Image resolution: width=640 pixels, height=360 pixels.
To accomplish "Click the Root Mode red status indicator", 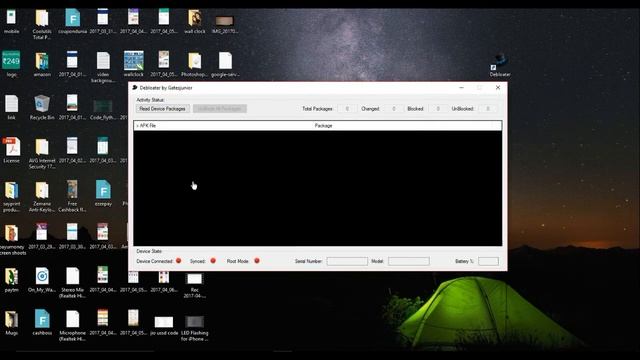I will [x=257, y=261].
